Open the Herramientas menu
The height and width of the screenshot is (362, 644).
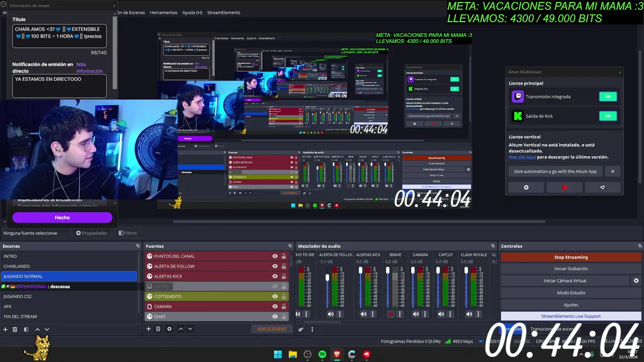[x=164, y=13]
